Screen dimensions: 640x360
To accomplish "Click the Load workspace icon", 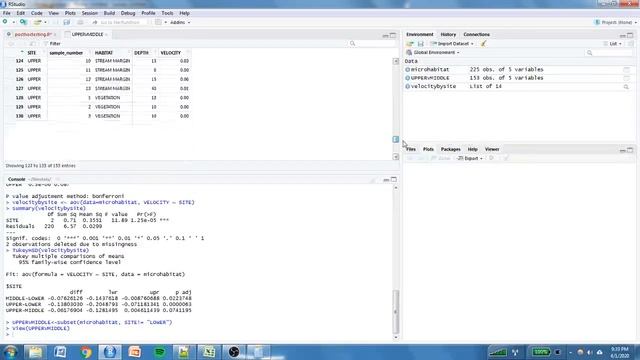I will click(x=410, y=43).
